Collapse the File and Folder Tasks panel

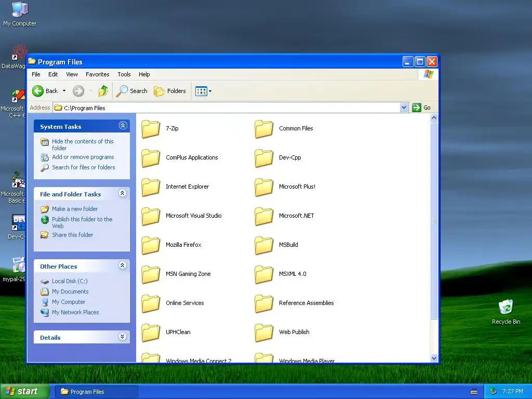(x=123, y=193)
